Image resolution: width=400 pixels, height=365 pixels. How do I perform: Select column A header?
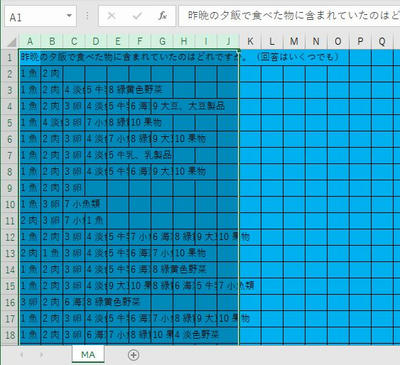(30, 41)
